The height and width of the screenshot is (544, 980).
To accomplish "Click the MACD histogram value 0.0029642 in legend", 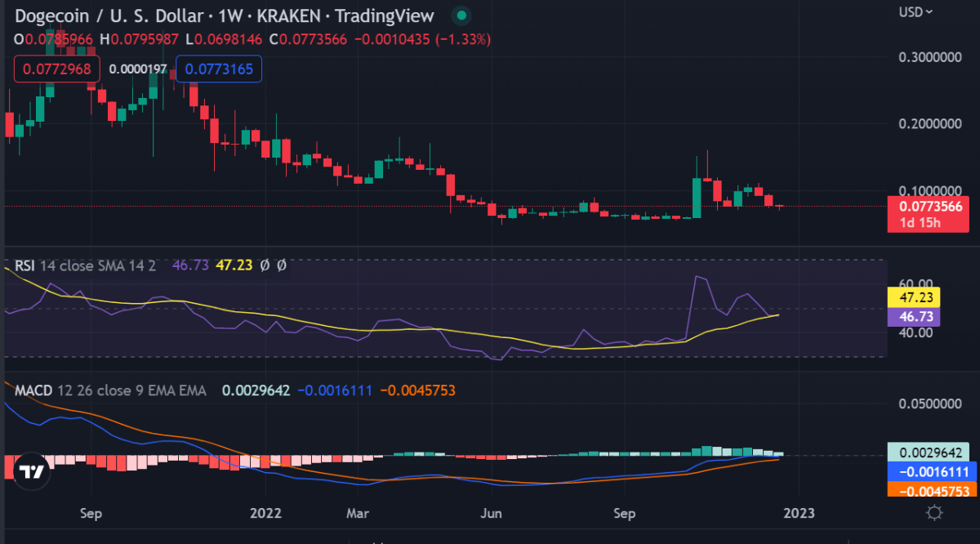I will [x=256, y=390].
